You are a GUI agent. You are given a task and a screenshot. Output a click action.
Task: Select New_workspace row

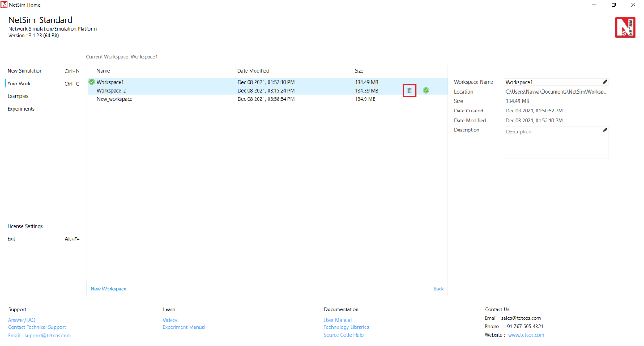pyautogui.click(x=267, y=99)
